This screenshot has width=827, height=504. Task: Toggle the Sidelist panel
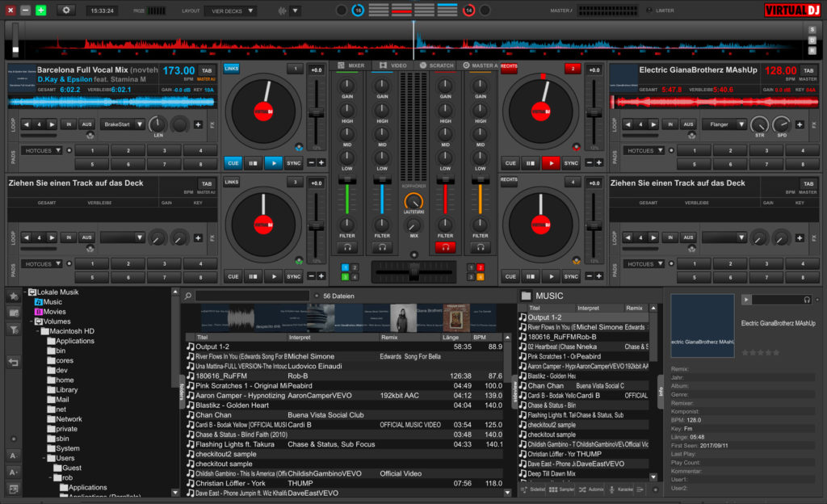click(535, 490)
